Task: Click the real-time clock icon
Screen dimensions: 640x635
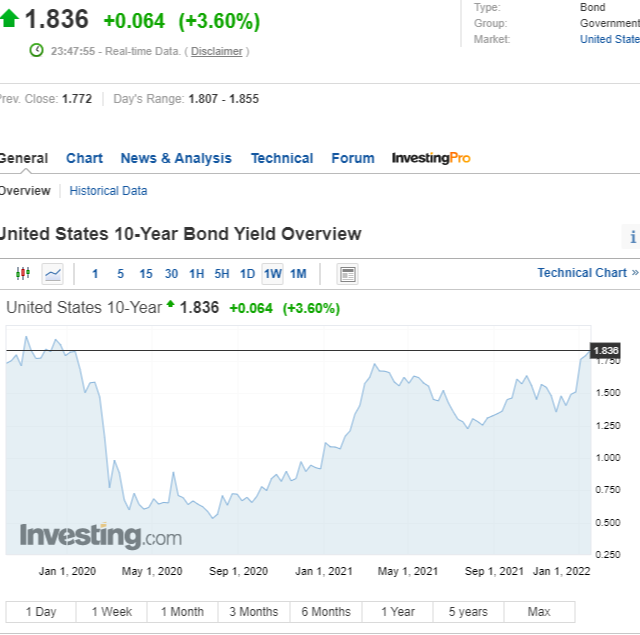Action: point(37,50)
